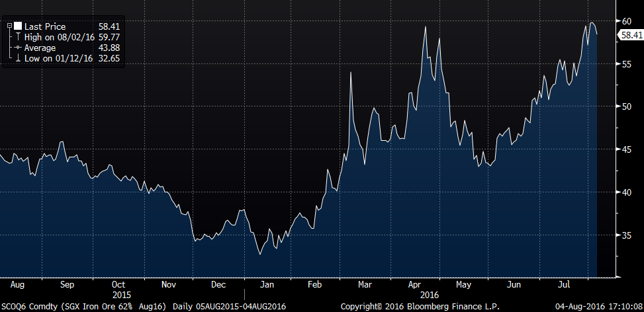644x312 pixels.
Task: Select the Low on 01/12/16 legend entry
Action: coord(59,59)
